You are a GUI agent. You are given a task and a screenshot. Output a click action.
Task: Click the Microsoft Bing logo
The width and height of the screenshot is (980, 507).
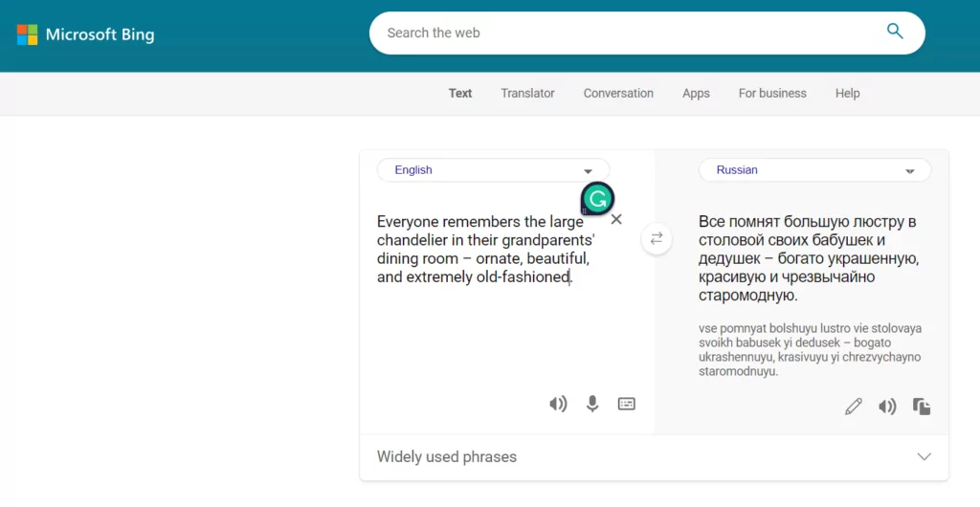point(85,34)
